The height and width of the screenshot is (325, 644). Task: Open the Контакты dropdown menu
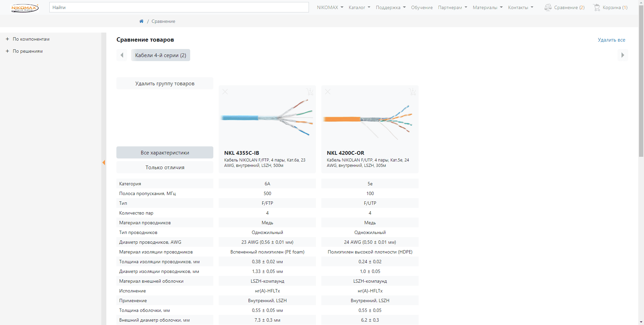pos(521,7)
